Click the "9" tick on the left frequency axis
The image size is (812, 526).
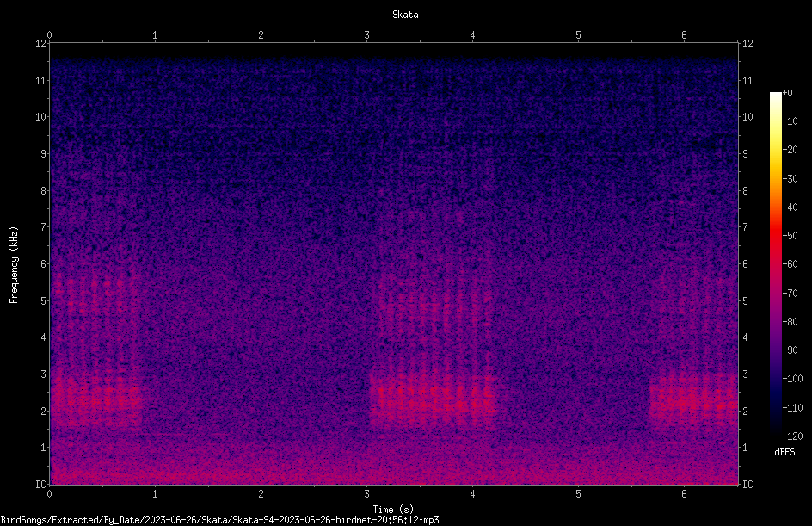point(43,154)
